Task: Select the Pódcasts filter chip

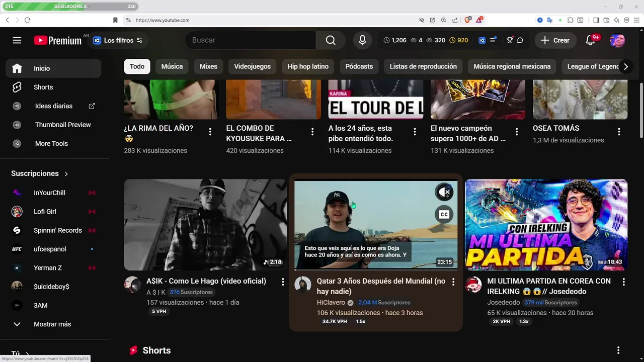Action: (x=359, y=66)
